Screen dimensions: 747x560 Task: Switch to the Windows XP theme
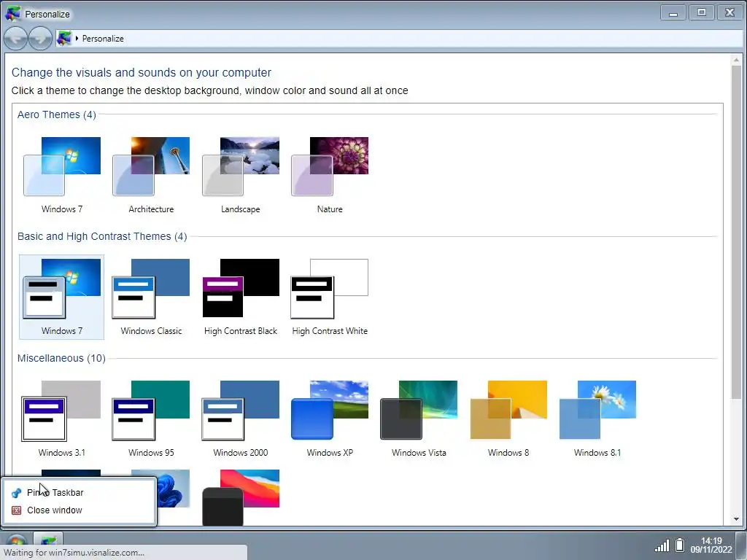330,419
